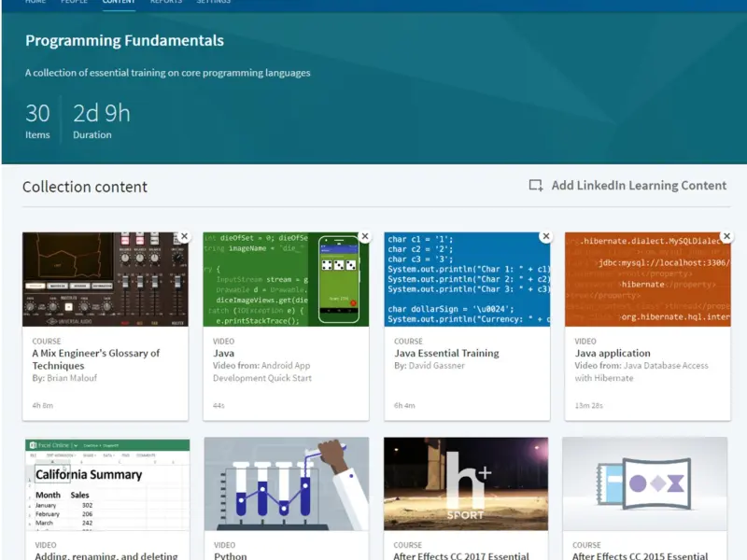The image size is (747, 560).
Task: Switch to the Reports tab
Action: (166, 3)
